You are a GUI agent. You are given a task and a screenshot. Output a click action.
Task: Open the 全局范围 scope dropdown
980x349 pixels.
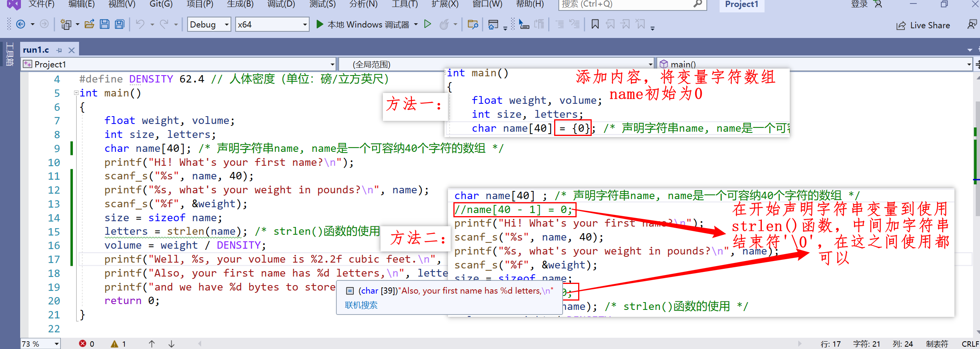click(x=496, y=64)
